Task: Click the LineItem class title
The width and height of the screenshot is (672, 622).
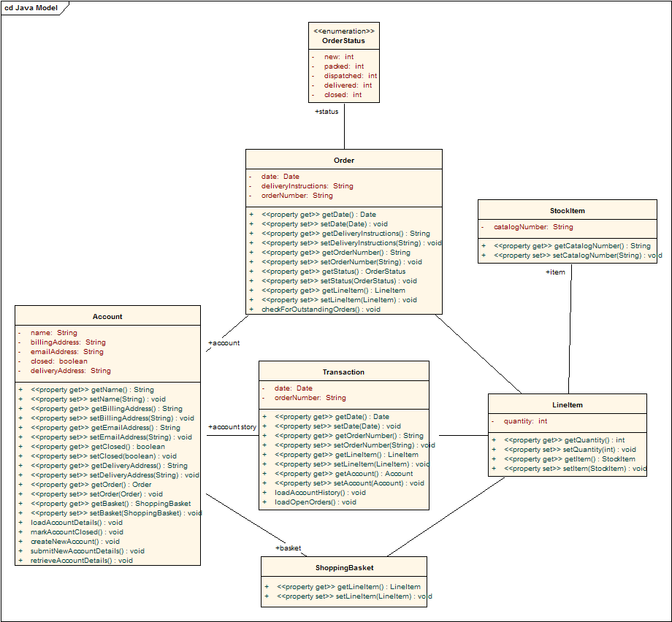Action: click(567, 404)
